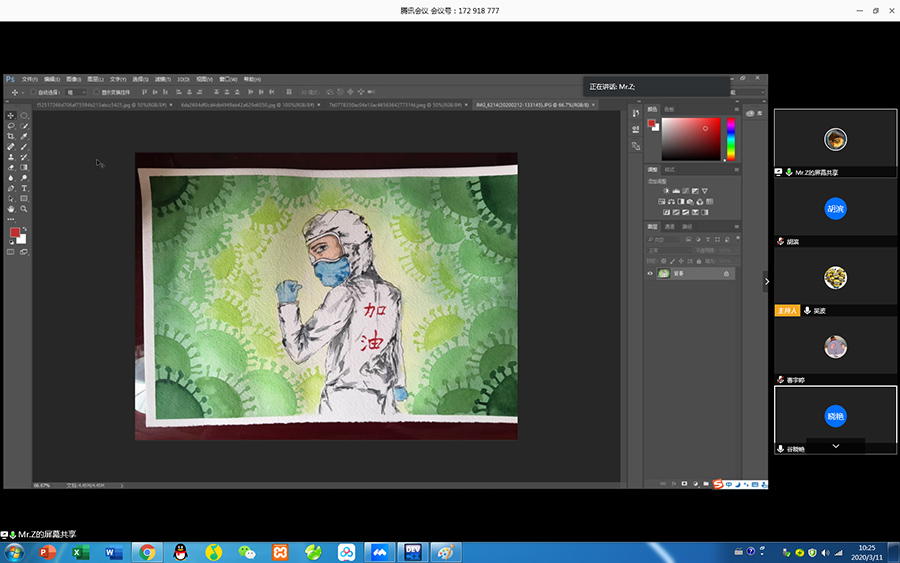
Task: Open the extra tools ellipsis in toolbox
Action: click(x=11, y=219)
